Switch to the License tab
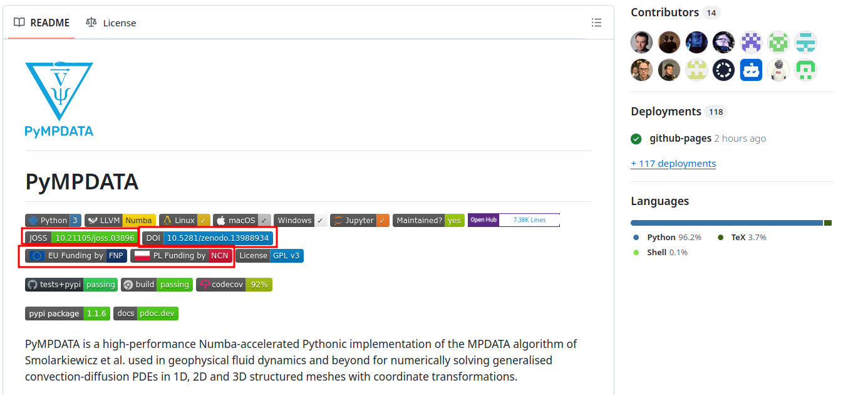 coord(111,23)
